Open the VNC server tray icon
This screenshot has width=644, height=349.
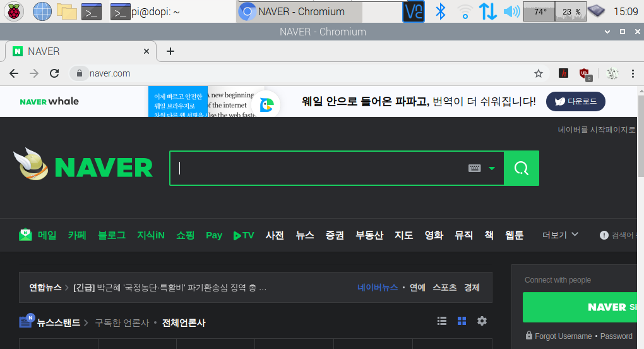click(413, 11)
